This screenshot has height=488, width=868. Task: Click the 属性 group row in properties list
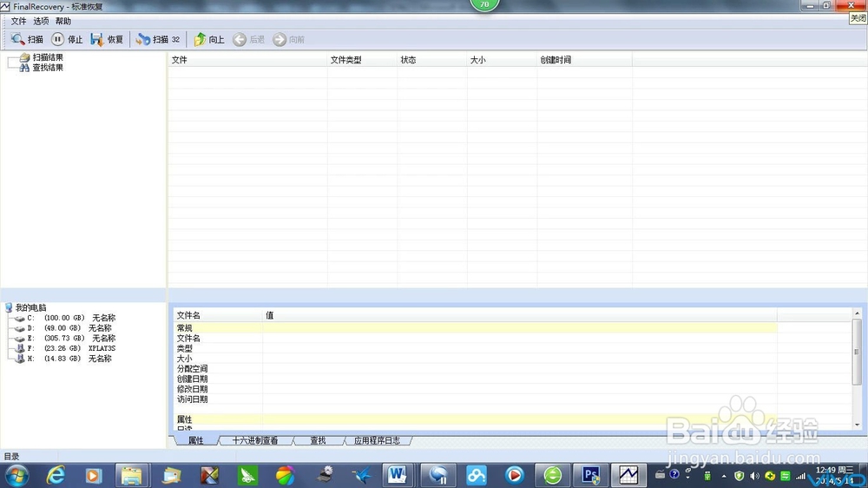point(475,419)
